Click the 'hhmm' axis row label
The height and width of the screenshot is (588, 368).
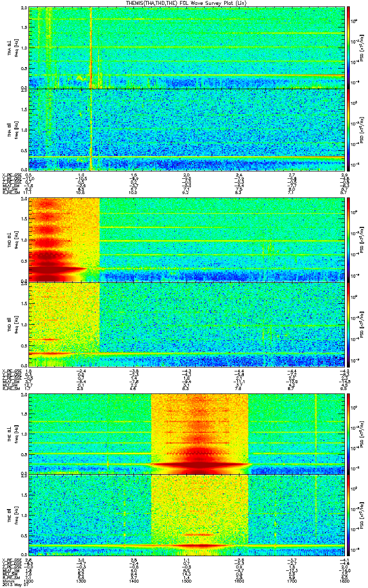pos(7,581)
